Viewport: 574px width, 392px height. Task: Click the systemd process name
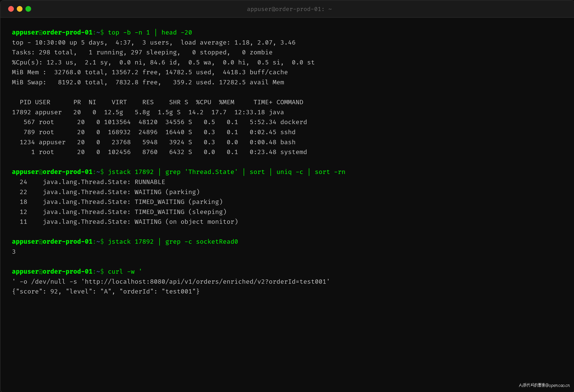pyautogui.click(x=294, y=152)
